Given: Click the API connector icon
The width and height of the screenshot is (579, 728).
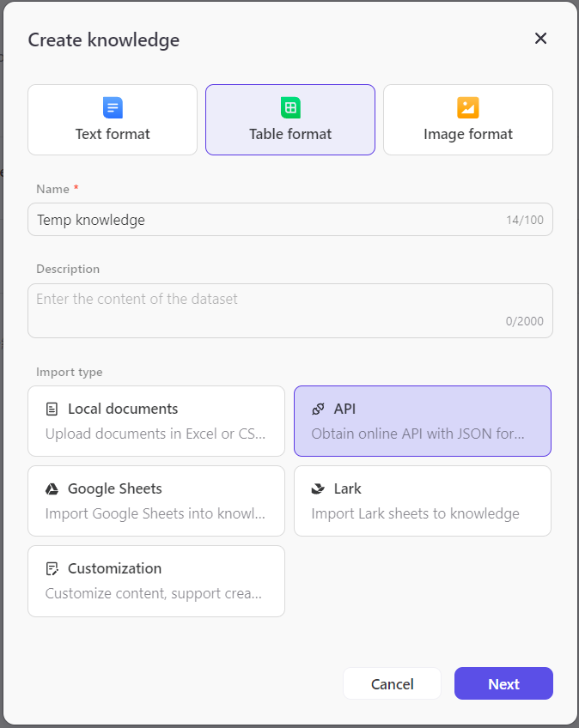Looking at the screenshot, I should pyautogui.click(x=319, y=409).
